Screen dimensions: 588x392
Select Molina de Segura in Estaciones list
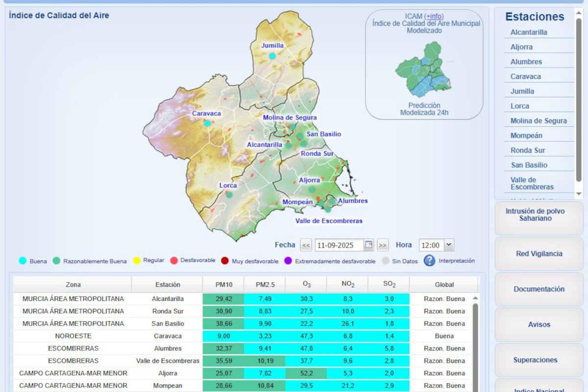[x=539, y=121]
